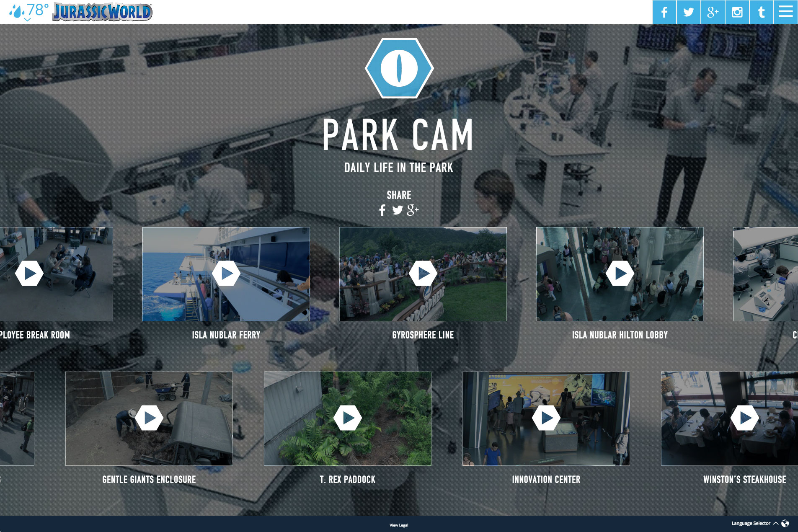
Task: Play the Isla Nublar Hilton Lobby video
Action: pos(620,274)
